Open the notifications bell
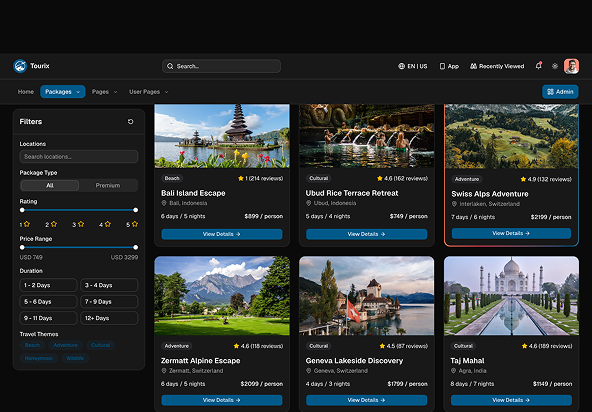This screenshot has width=592, height=412. click(x=539, y=66)
